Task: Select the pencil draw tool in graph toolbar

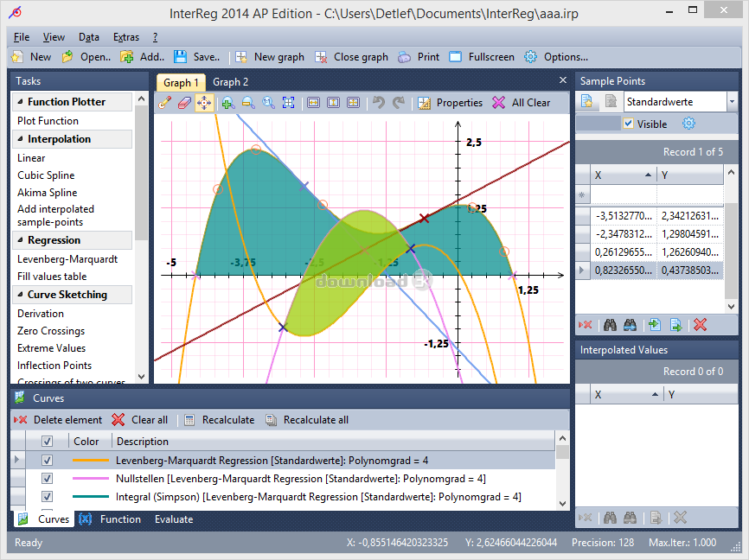Action: [x=165, y=103]
